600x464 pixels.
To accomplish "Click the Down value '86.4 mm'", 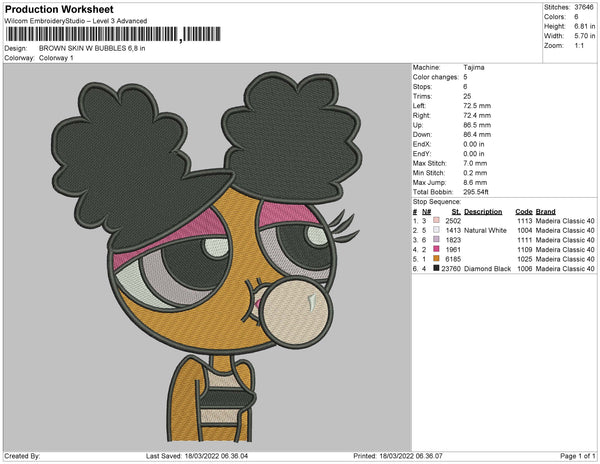I will pyautogui.click(x=477, y=134).
